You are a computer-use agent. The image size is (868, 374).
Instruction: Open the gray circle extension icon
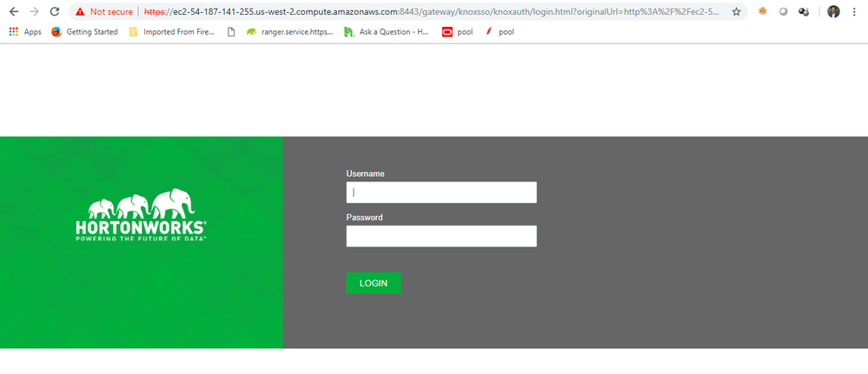pos(784,11)
